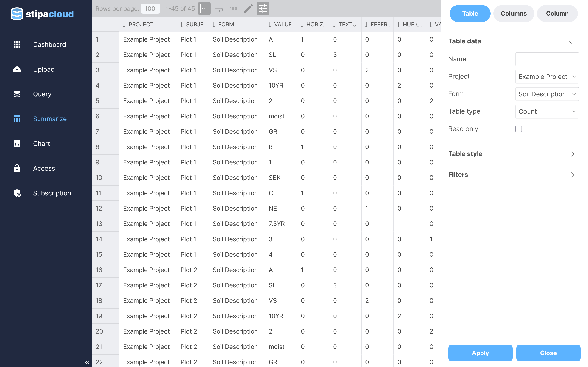Click the Name input field
The height and width of the screenshot is (367, 588).
pos(547,59)
